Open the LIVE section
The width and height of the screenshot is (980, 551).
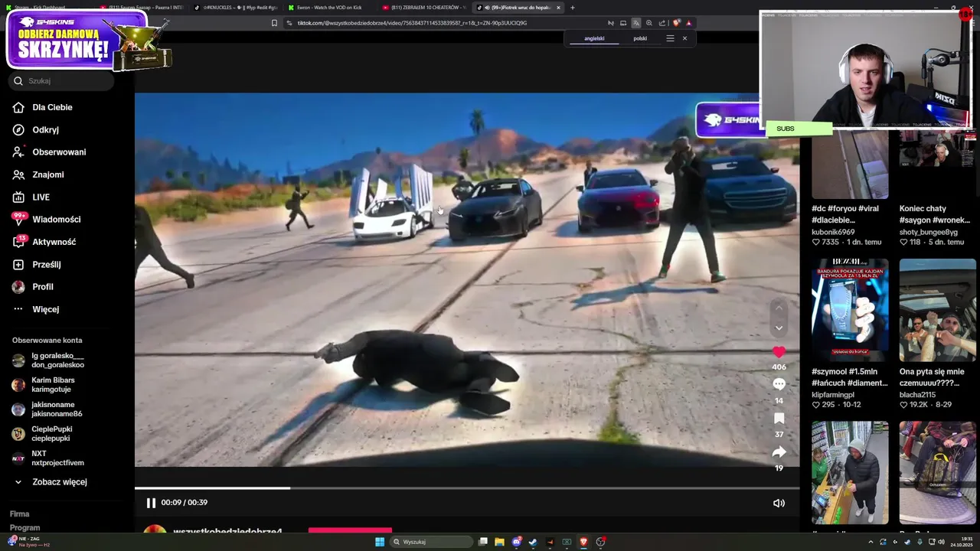31,197
